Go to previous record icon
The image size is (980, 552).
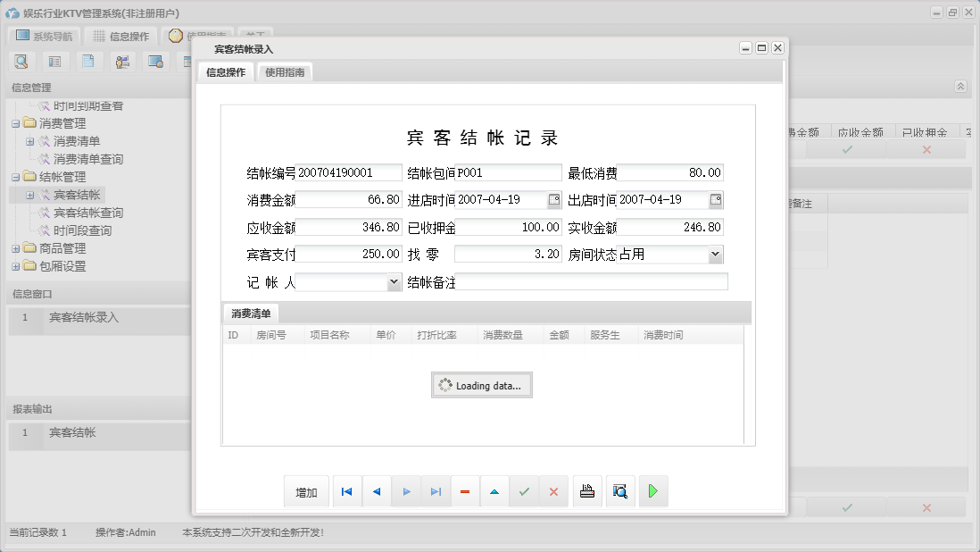(x=376, y=490)
